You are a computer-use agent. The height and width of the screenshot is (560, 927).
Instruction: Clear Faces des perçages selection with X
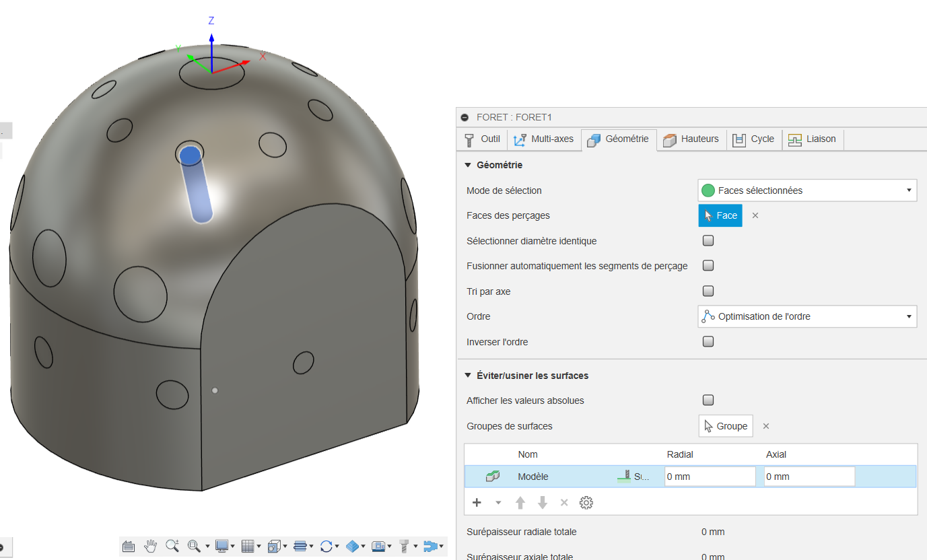click(x=755, y=215)
